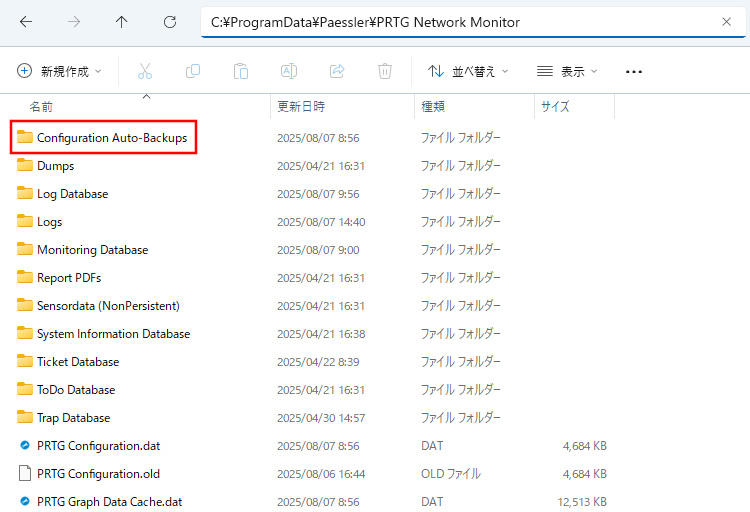Select 'PRTG Graph Data Cache.dat' file name
The height and width of the screenshot is (512, 750).
(x=110, y=501)
